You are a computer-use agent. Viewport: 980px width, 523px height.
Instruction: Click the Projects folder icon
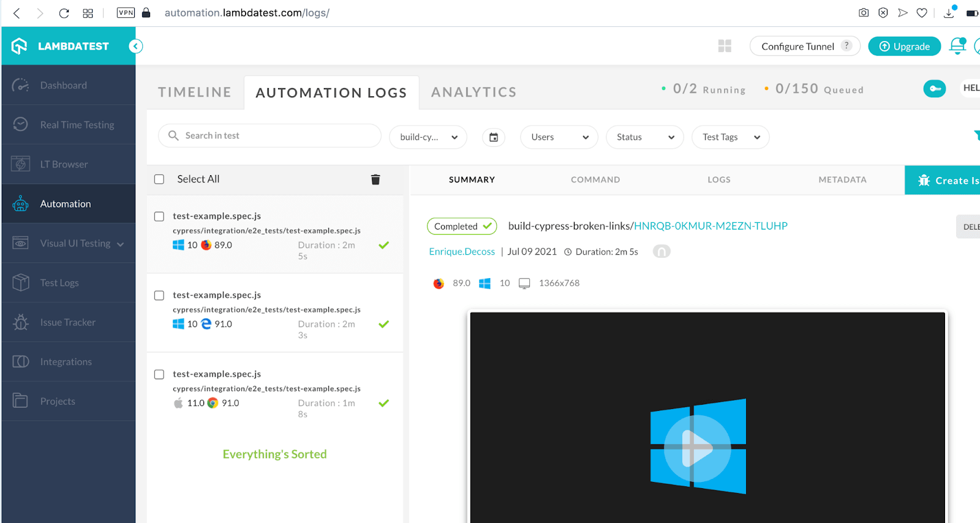point(21,401)
